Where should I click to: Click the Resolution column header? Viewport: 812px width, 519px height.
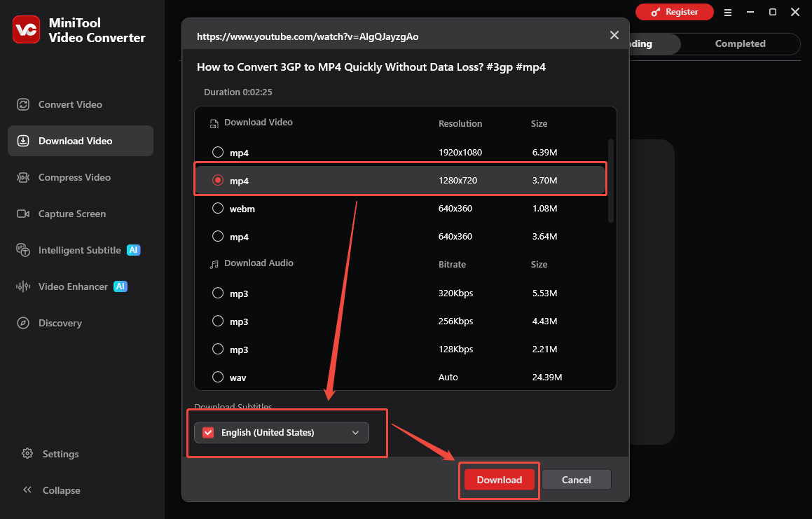click(x=460, y=124)
